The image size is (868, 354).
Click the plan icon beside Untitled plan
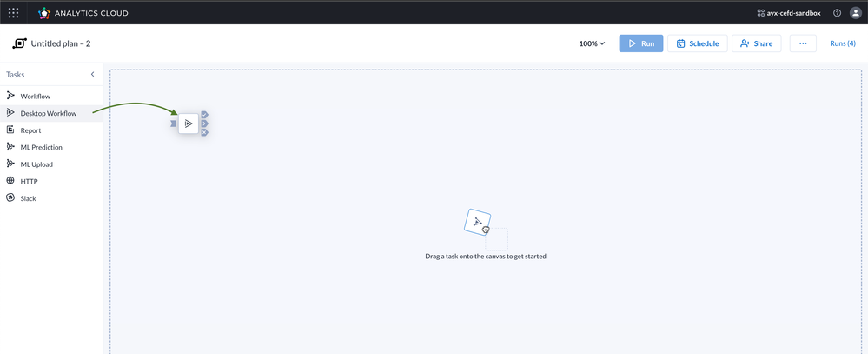(x=19, y=43)
